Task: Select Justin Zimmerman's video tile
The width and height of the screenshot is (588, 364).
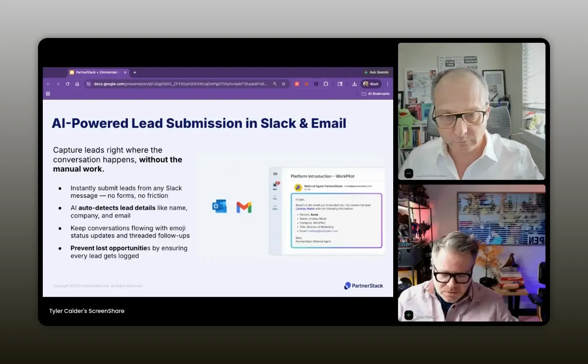Action: coord(472,111)
